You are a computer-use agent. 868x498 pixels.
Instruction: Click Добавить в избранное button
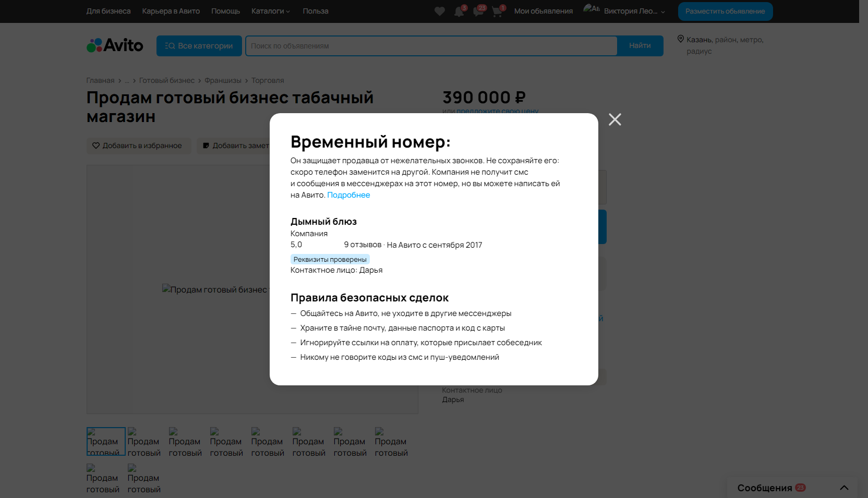pos(139,145)
